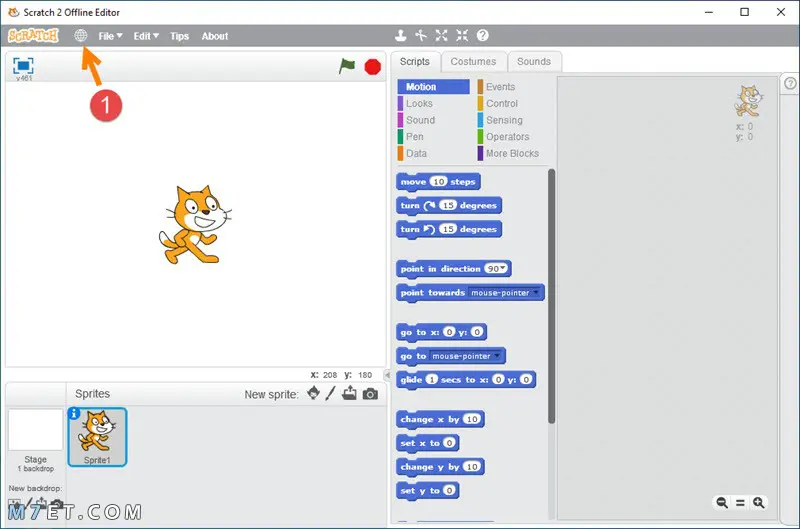Stop all scripts with the red stop sign
This screenshot has width=800, height=529.
[x=373, y=67]
